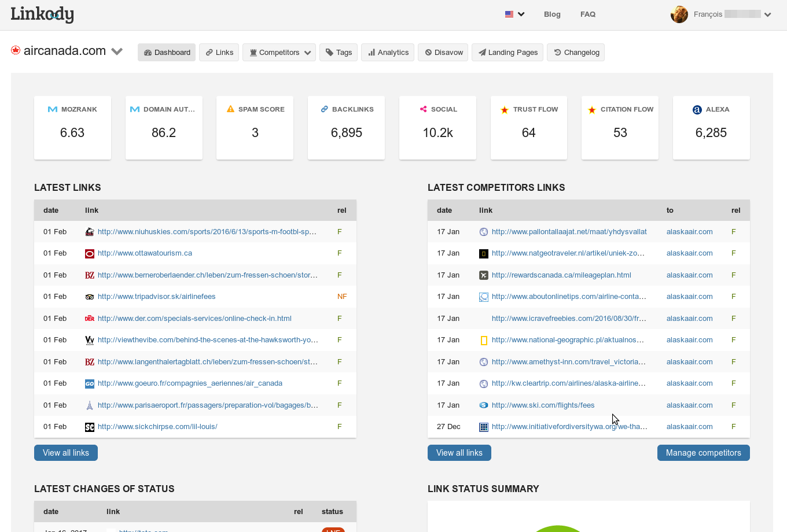Click the François profile avatar
The width and height of the screenshot is (787, 532).
point(679,14)
